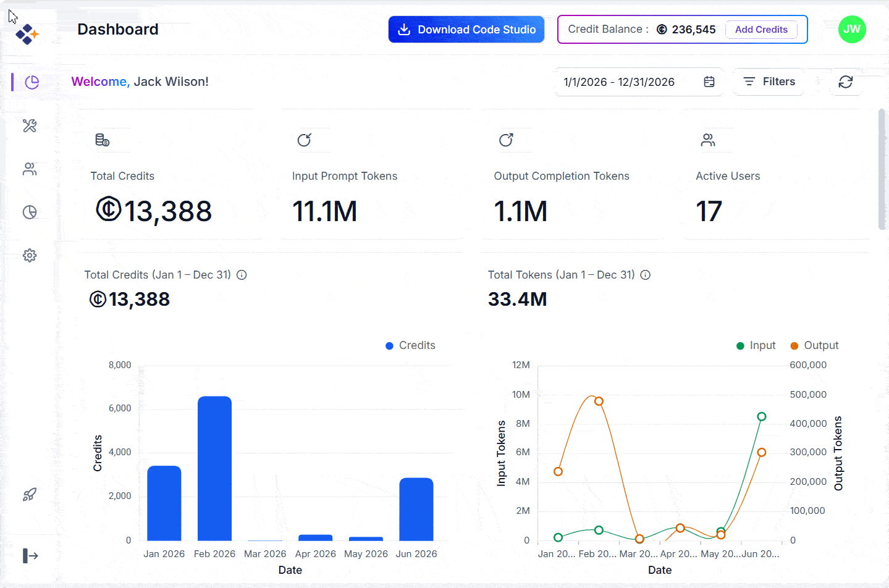Click the Apr 2026 credits bar
889x588 pixels.
315,537
